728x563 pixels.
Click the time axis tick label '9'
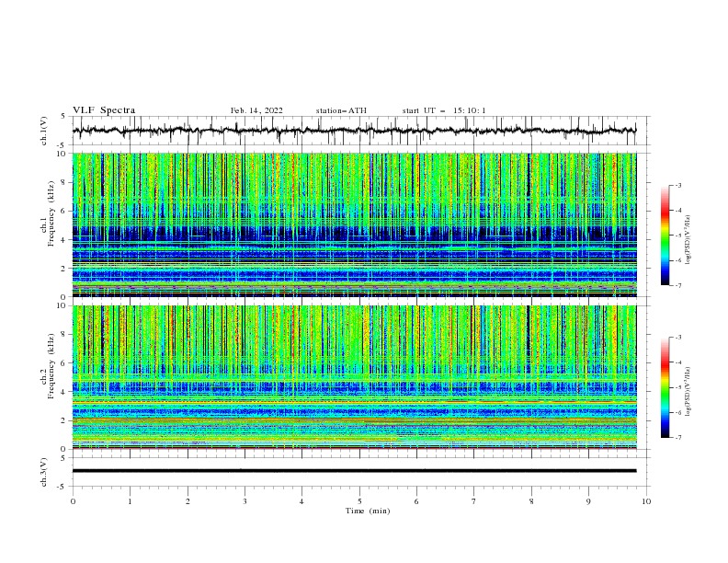coord(588,501)
